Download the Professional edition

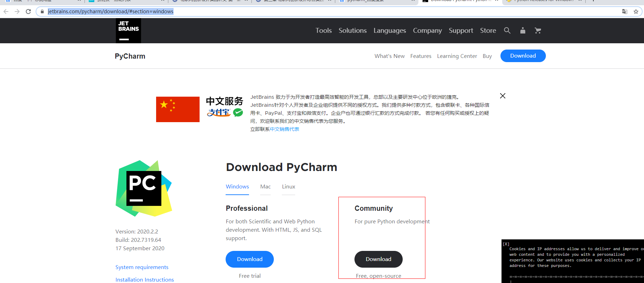[x=250, y=259]
